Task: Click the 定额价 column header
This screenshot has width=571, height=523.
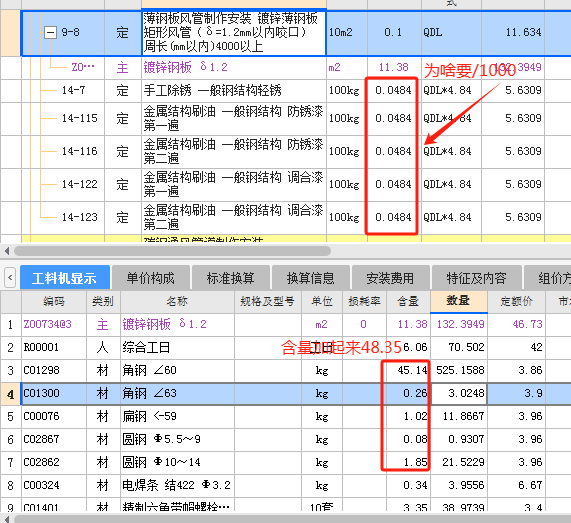Action: click(x=516, y=301)
